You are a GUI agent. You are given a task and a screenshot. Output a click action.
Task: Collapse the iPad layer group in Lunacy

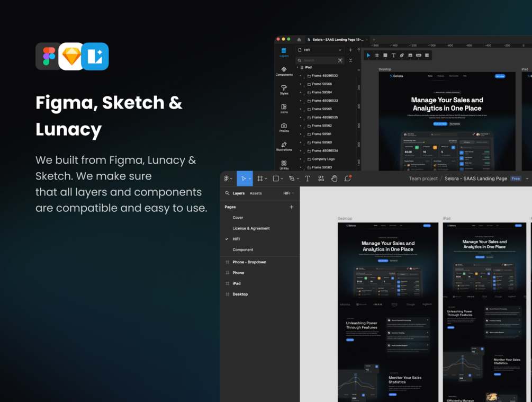[x=297, y=68]
